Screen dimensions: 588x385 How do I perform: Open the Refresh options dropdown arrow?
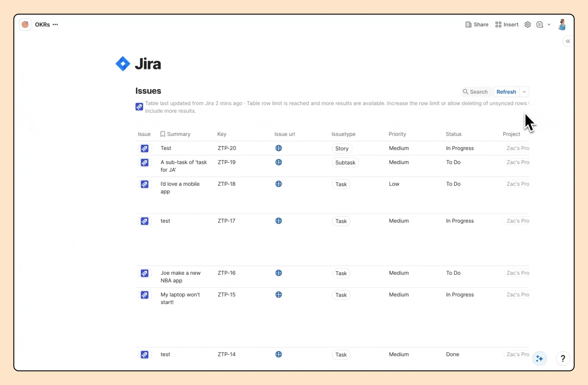[x=524, y=92]
